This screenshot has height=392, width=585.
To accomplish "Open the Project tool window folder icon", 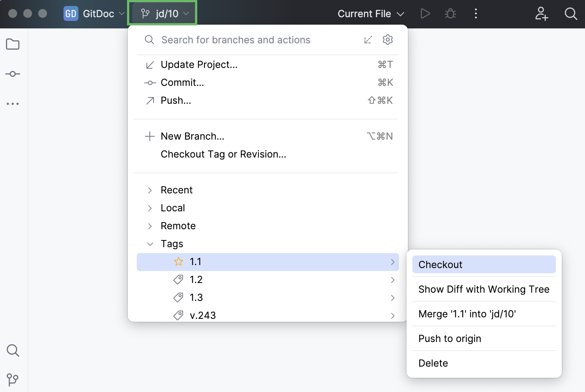I will click(x=13, y=44).
